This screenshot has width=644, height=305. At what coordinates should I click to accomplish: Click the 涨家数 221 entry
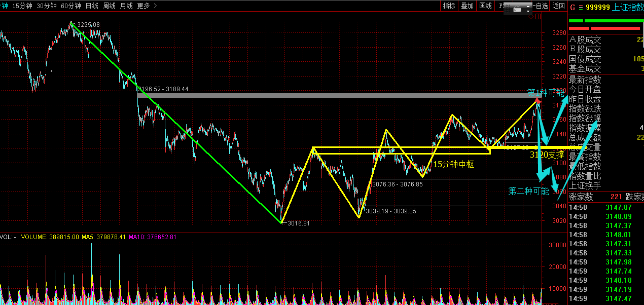pyautogui.click(x=595, y=197)
